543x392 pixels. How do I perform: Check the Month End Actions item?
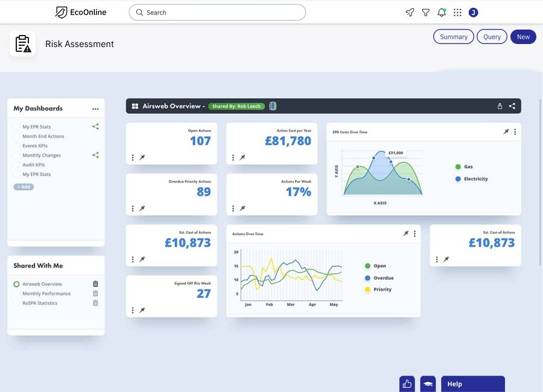15,136
